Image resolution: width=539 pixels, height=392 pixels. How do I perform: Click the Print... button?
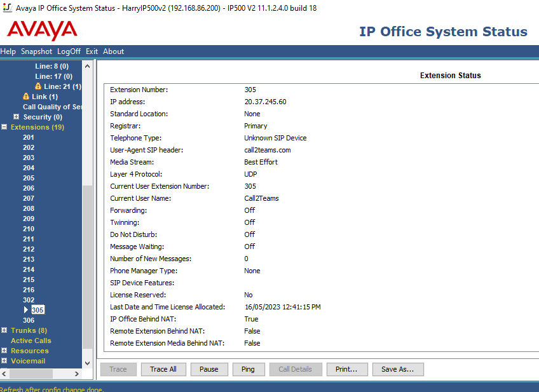(347, 369)
